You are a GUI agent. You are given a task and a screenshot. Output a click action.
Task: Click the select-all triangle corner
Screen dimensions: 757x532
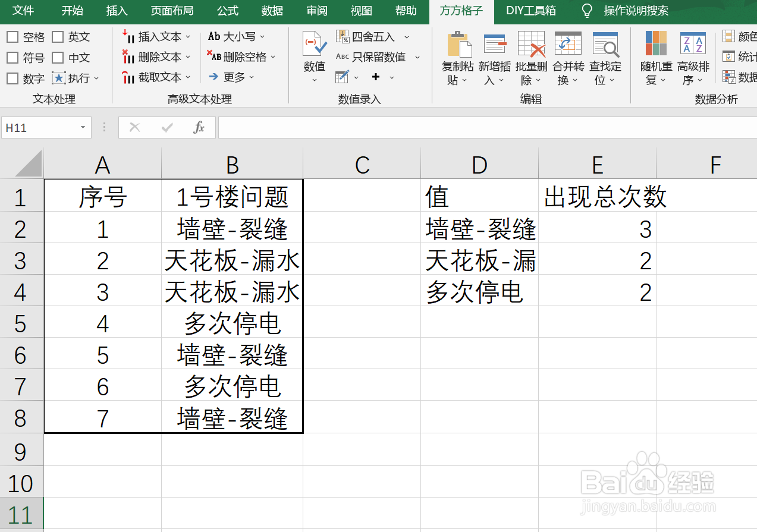pos(29,163)
